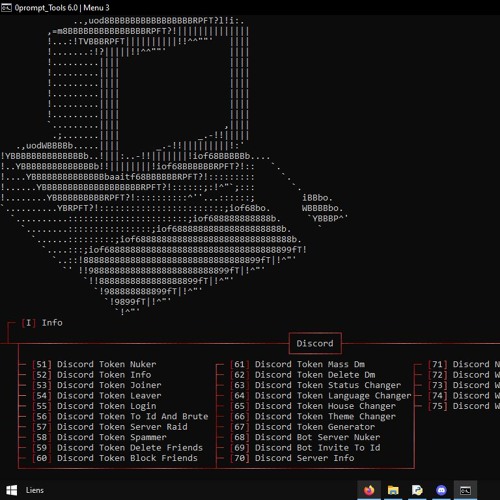The height and width of the screenshot is (500, 500).
Task: Click entry 63 Token Status Changer
Action: [316, 385]
